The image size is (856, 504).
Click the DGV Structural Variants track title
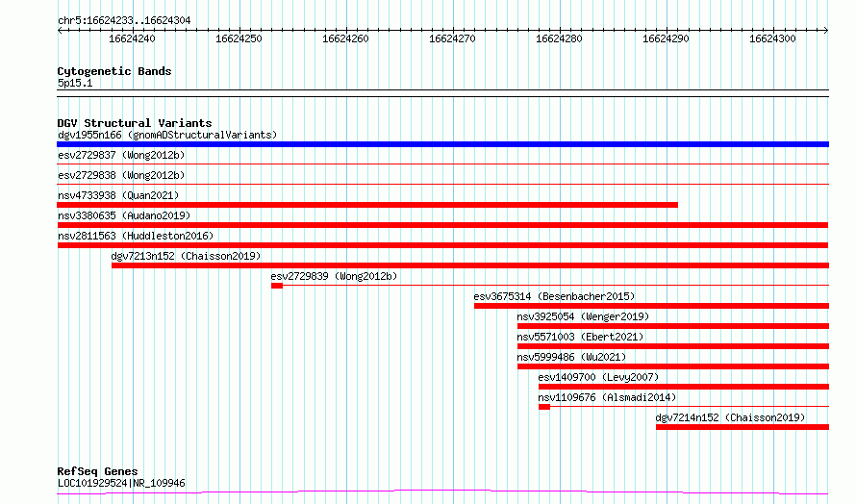(x=135, y=123)
